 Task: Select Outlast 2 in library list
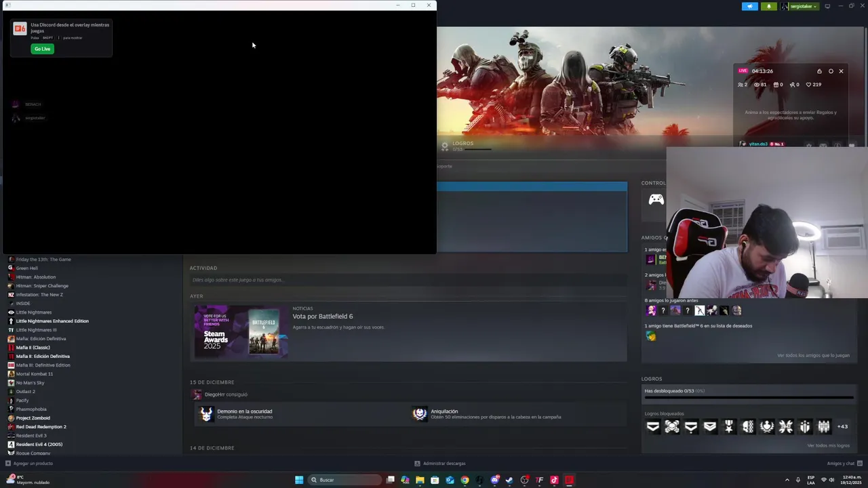(x=26, y=392)
